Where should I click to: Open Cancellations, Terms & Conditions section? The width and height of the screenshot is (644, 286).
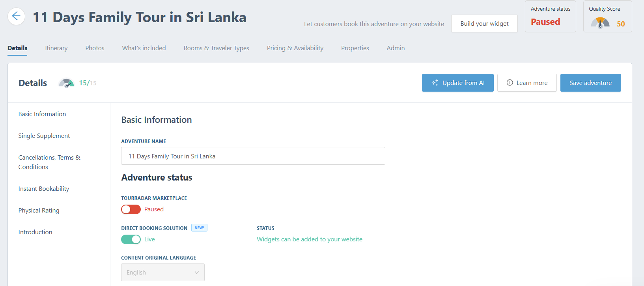coord(49,162)
